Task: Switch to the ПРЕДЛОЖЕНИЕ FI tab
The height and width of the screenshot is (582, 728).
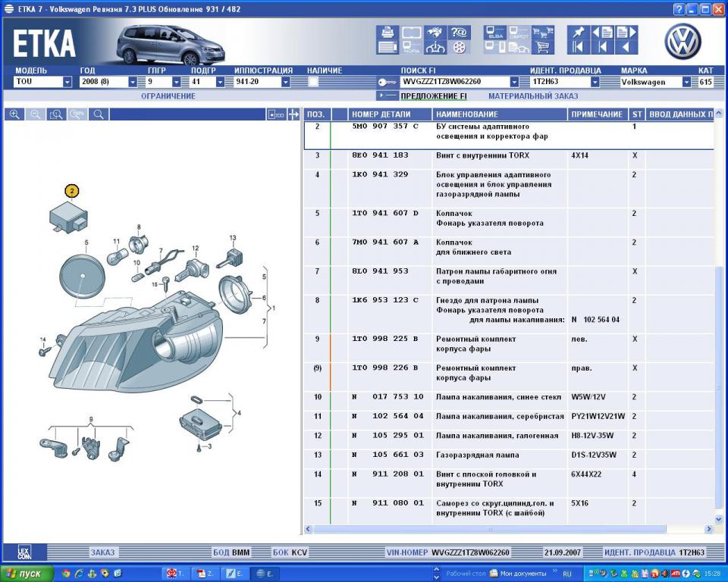Action: [434, 96]
